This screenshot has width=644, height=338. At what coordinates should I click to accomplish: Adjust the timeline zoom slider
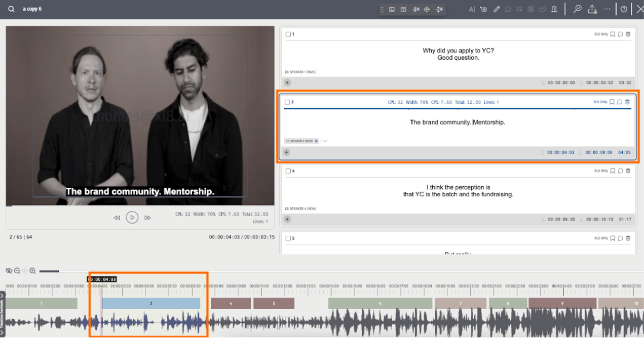(49, 271)
